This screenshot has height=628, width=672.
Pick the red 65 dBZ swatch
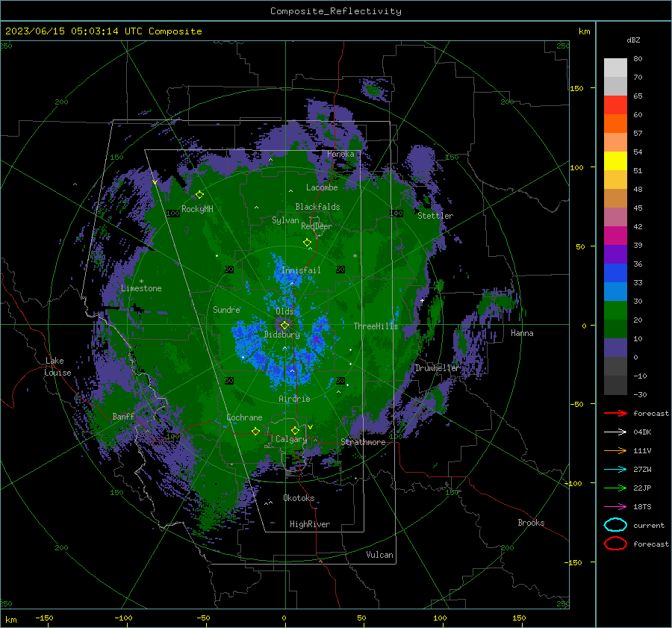click(x=615, y=105)
